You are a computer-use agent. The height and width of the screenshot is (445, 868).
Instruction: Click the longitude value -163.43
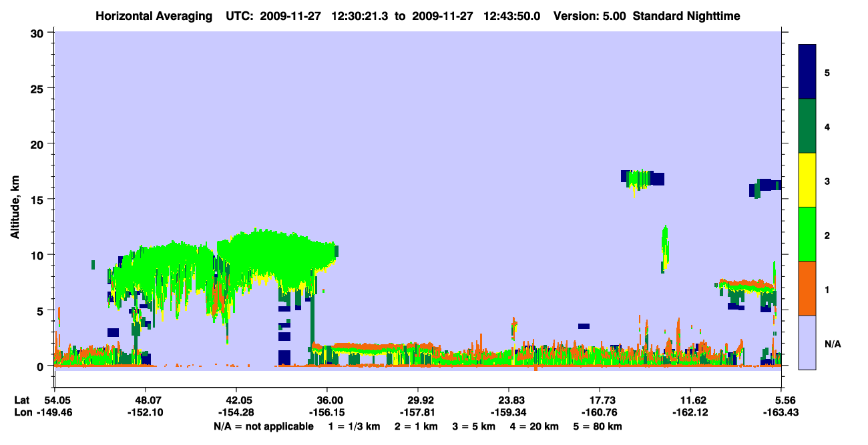click(781, 413)
